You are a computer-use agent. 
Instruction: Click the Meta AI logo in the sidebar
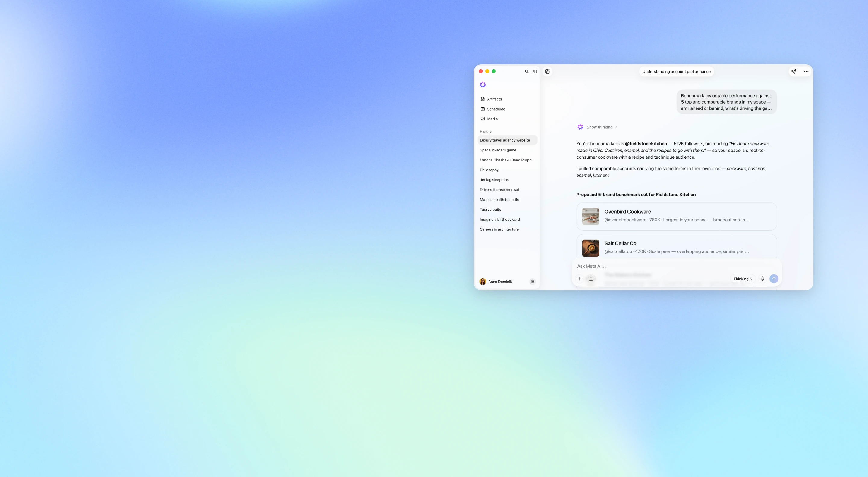(x=483, y=85)
